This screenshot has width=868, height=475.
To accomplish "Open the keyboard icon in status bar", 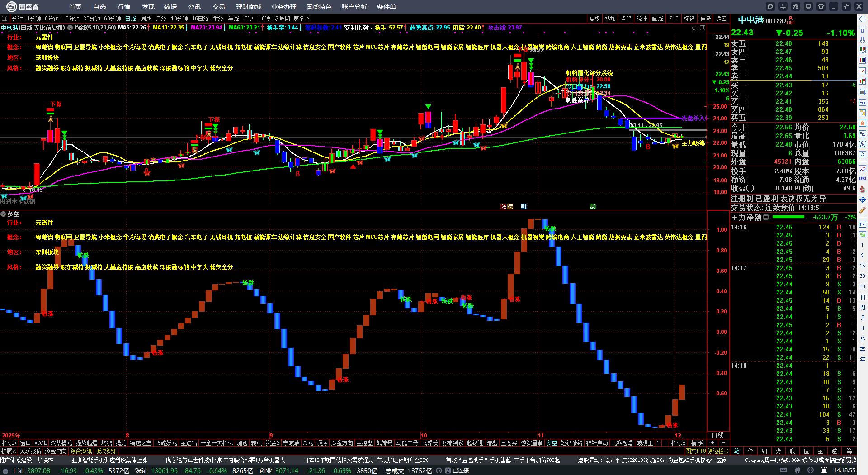I will 783,470.
